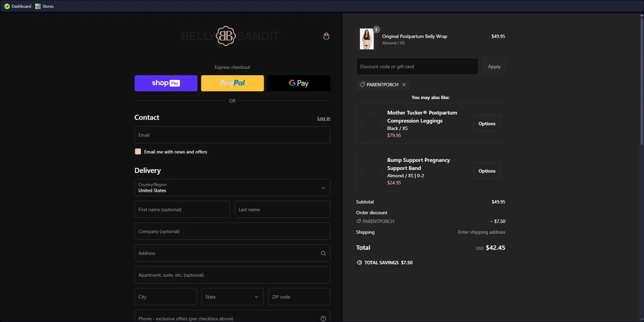The image size is (644, 322).
Task: Open Options for Bump Support Band
Action: [487, 171]
